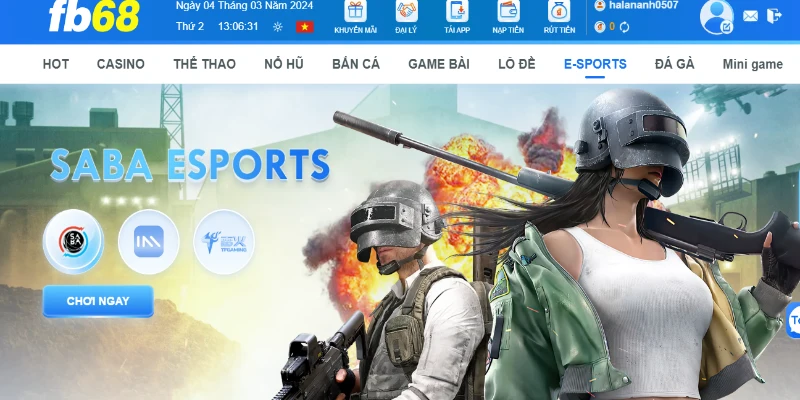Click the fb68 logo
800x400 pixels.
(x=94, y=16)
